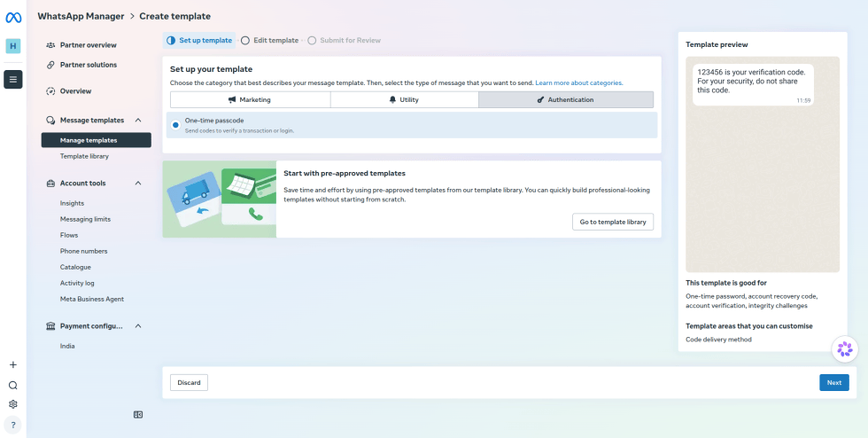Click the Account tools briefcase icon
The image size is (868, 438).
pyautogui.click(x=50, y=183)
